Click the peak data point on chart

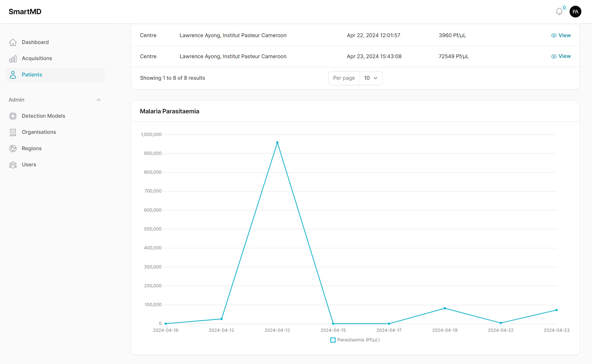point(277,143)
